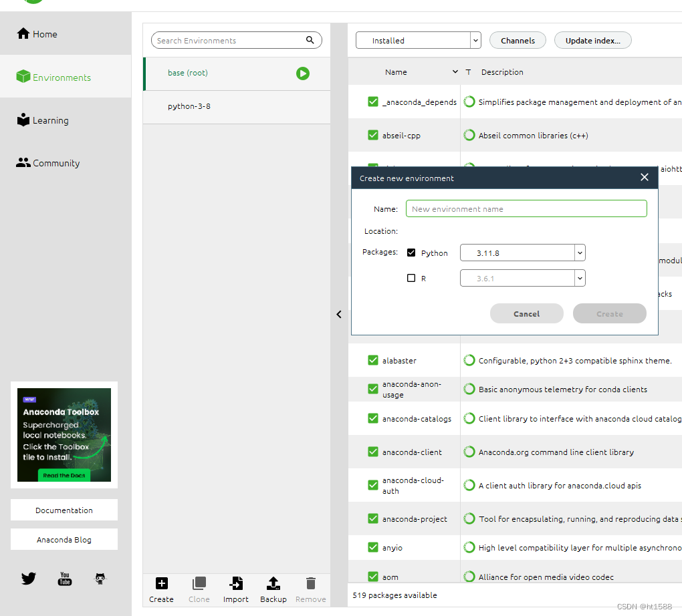Click the Update index... button
682x616 pixels.
pyautogui.click(x=592, y=40)
